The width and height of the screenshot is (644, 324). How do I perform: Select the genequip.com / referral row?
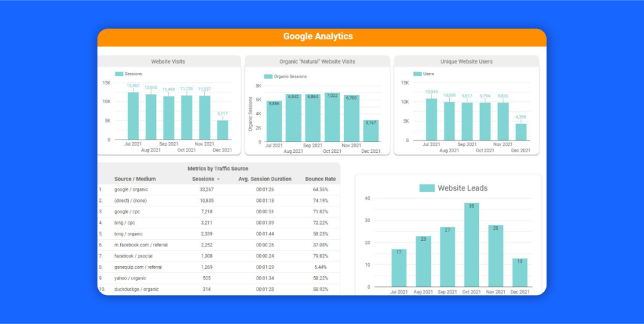coord(218,267)
